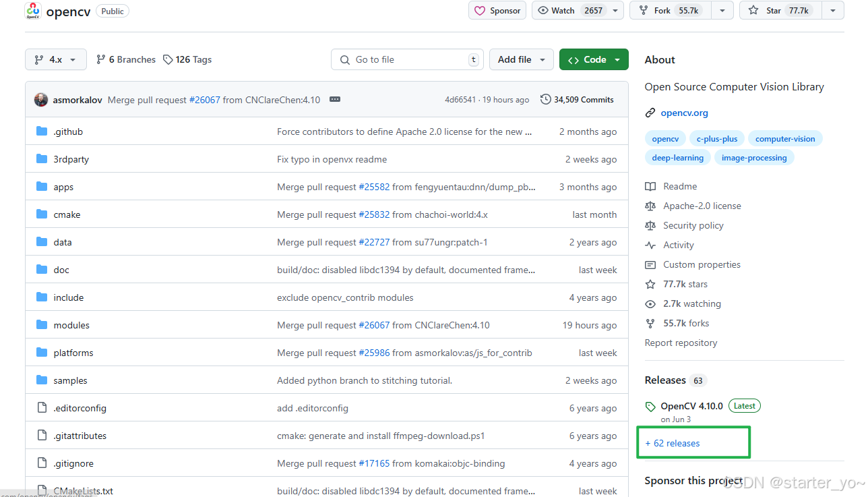Image resolution: width=868 pixels, height=497 pixels.
Task: Click the 'exclude opencv_contrib modules' commit message
Action: pos(345,297)
